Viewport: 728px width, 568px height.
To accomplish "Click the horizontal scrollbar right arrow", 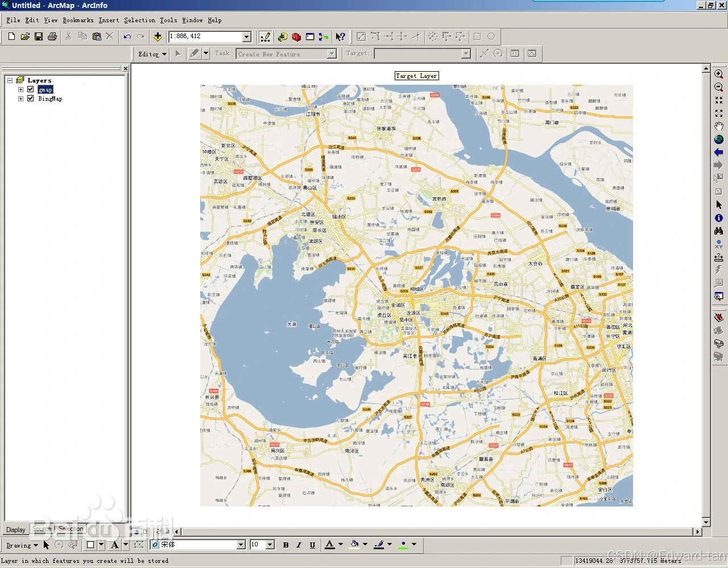I will [x=697, y=532].
